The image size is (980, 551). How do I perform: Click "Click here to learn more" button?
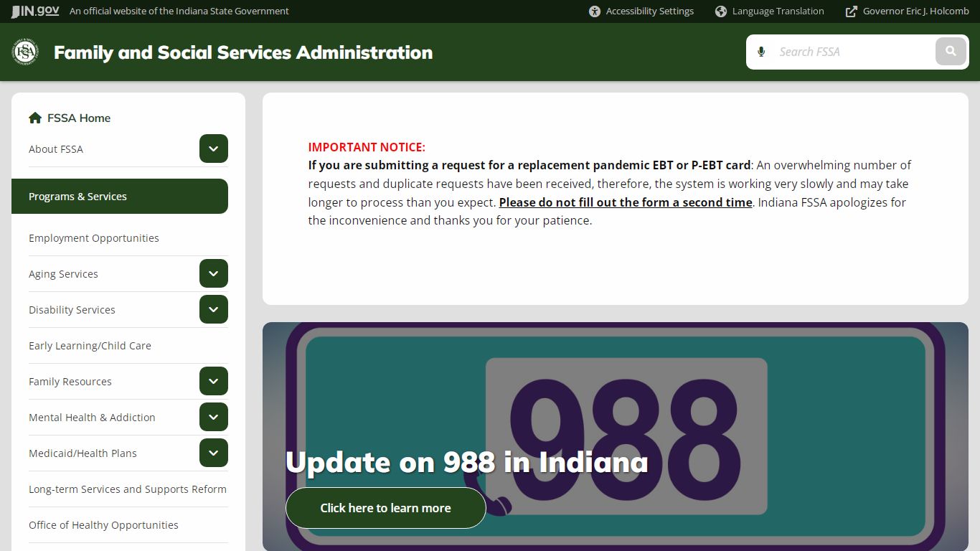pyautogui.click(x=386, y=508)
